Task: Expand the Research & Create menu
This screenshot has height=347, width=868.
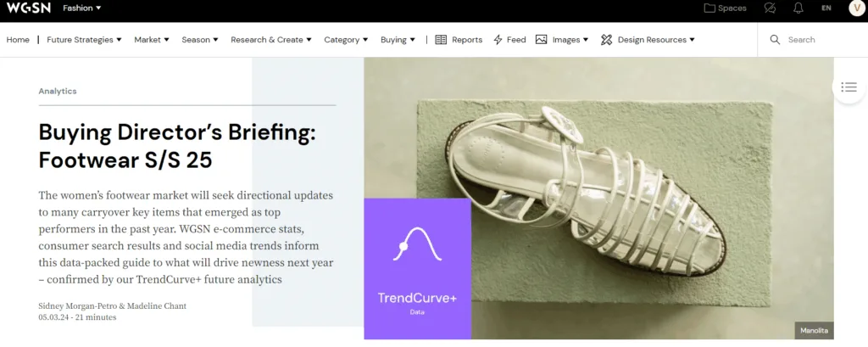Action: pos(271,40)
